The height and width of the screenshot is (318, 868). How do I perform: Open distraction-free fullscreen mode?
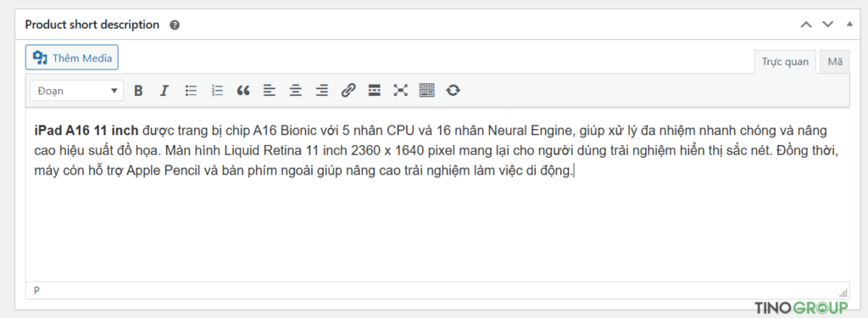pyautogui.click(x=400, y=91)
